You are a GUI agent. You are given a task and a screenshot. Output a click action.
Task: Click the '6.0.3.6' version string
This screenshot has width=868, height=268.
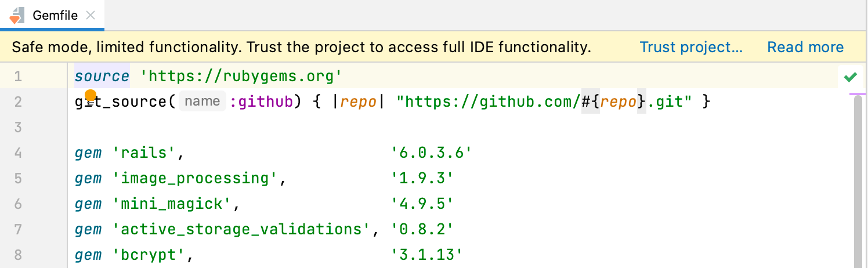pyautogui.click(x=431, y=153)
